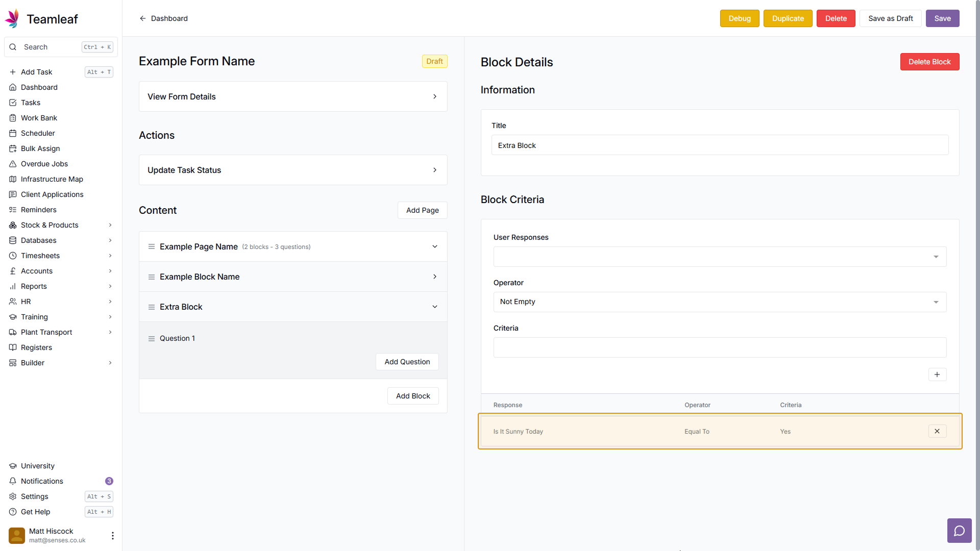Click the drag handle beside Example Page Name
This screenshot has height=551, width=980.
click(x=152, y=247)
